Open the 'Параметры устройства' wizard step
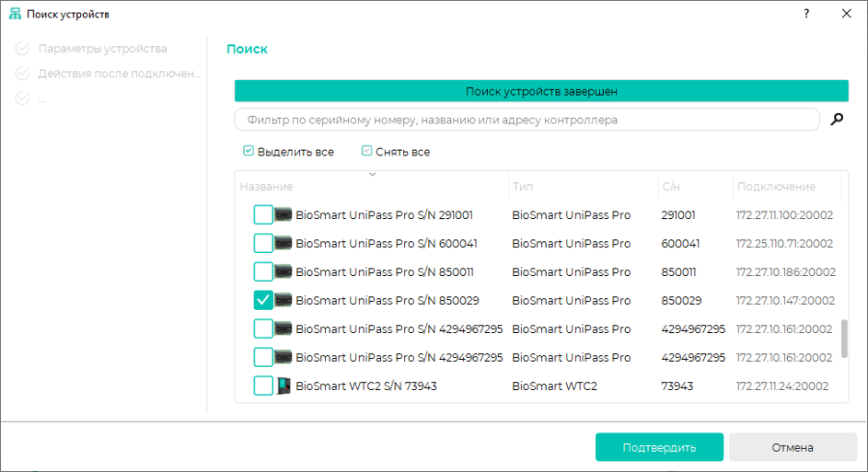Image resolution: width=868 pixels, height=472 pixels. pos(102,49)
